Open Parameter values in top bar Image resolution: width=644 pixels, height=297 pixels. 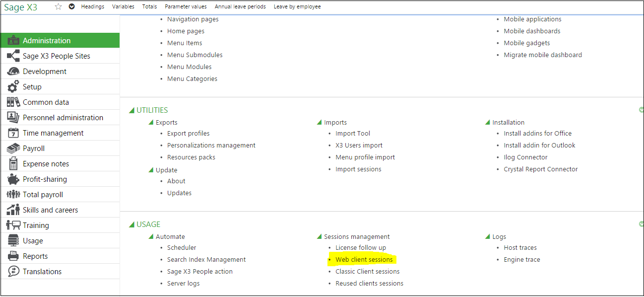[x=186, y=6]
